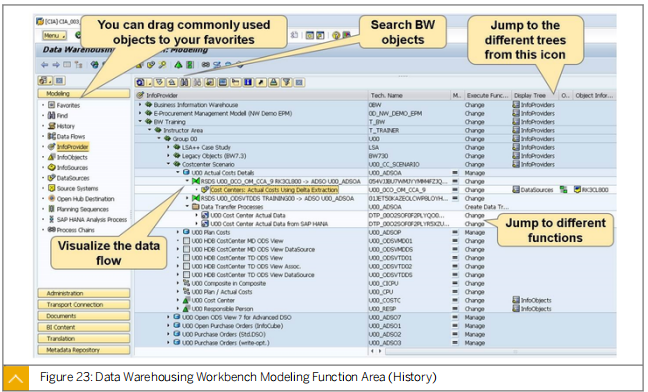Select Favorites in the Modeling navigation
This screenshot has width=648, height=392.
(x=68, y=105)
